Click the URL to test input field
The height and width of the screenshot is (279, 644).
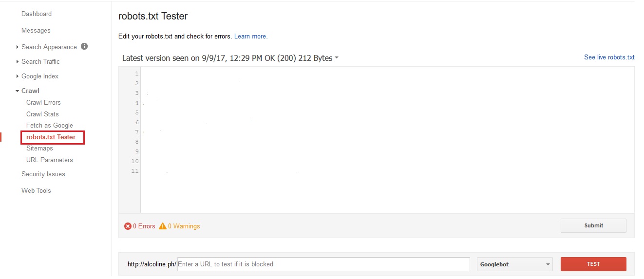coord(323,264)
